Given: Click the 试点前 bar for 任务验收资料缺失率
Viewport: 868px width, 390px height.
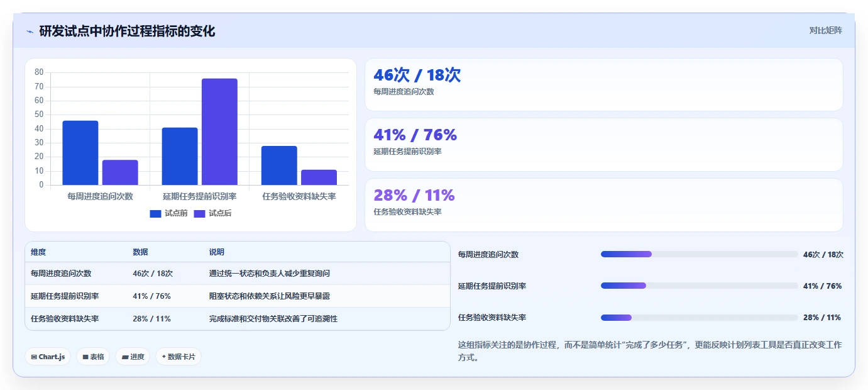Looking at the screenshot, I should pyautogui.click(x=279, y=165).
